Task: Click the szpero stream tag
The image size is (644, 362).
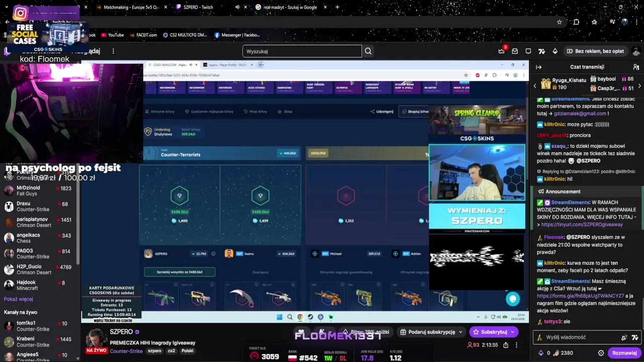Action: tap(154, 351)
